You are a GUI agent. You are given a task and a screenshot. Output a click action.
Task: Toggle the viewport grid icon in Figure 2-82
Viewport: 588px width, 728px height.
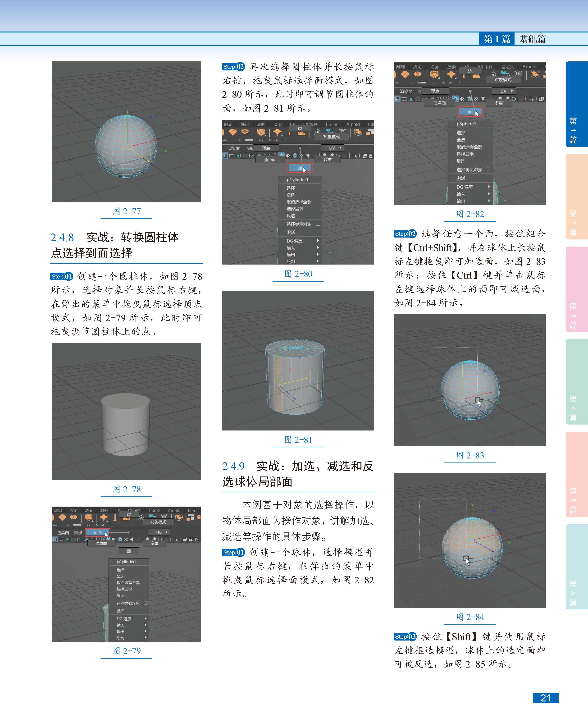pyautogui.click(x=397, y=99)
